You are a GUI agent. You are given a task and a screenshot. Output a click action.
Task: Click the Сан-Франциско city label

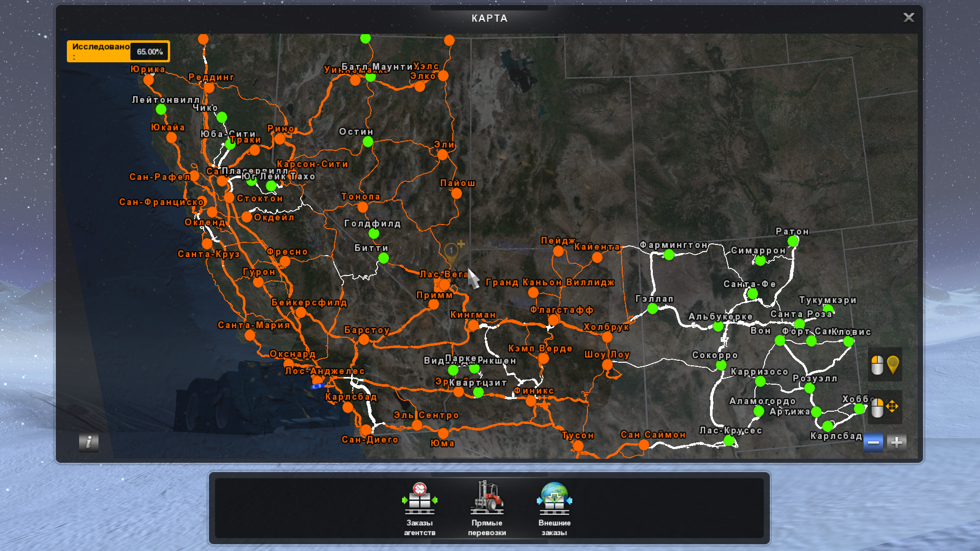point(161,202)
